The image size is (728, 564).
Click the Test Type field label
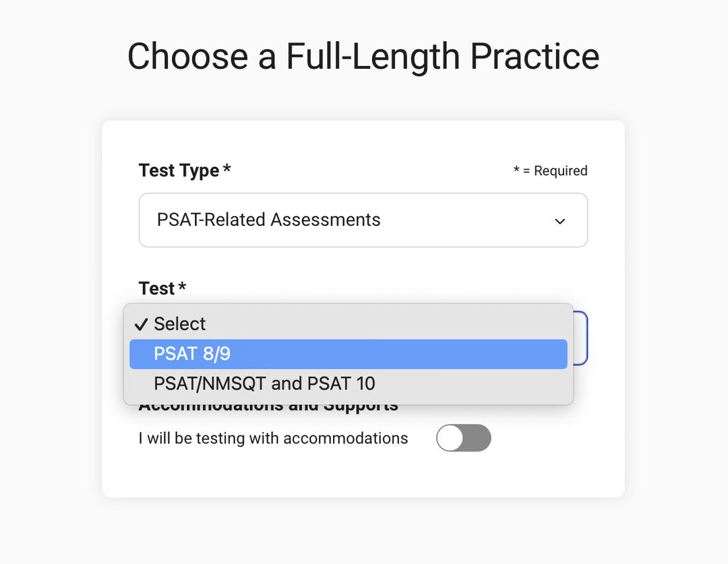[179, 170]
